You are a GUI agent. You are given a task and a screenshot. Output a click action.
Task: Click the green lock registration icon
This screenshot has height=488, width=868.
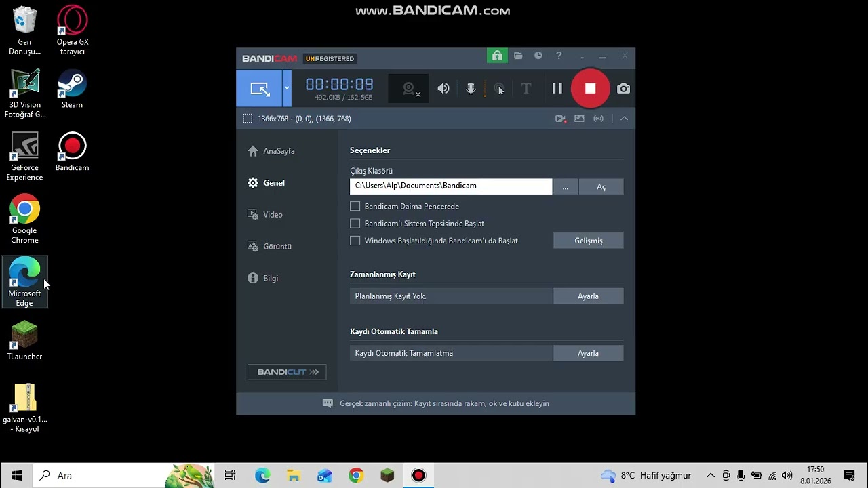[497, 56]
